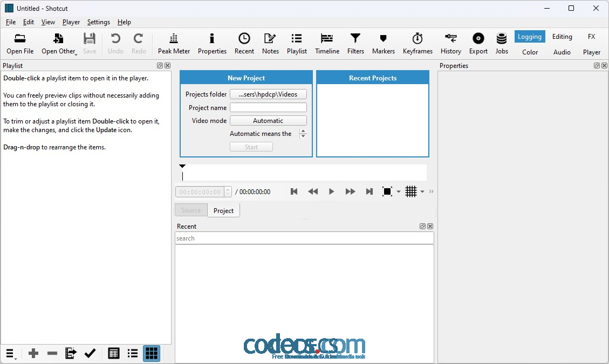Open the Notes panel
Viewport: 609px width, 364px height.
(270, 44)
